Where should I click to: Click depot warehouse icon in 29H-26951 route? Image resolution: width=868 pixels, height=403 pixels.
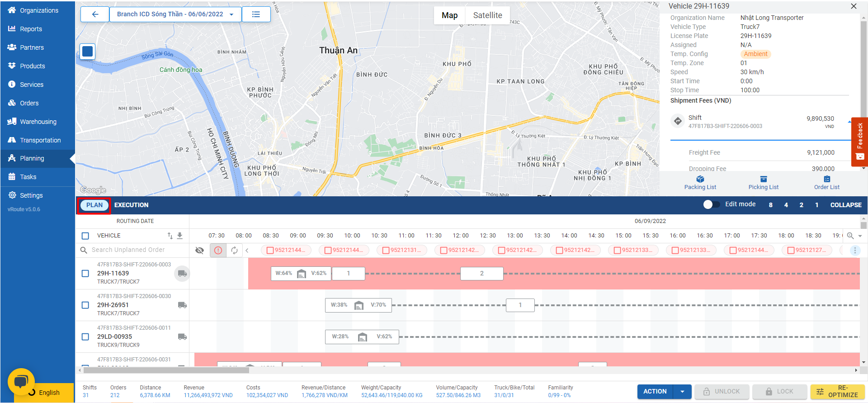[359, 305]
